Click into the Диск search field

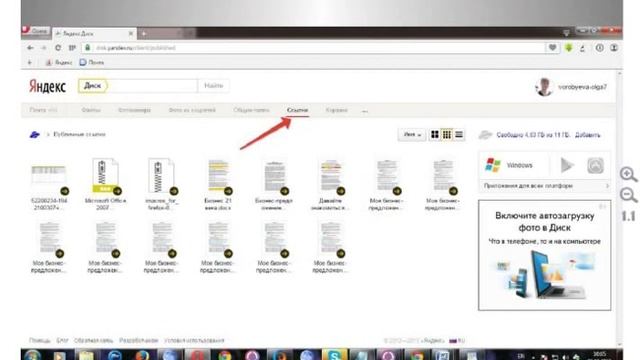pyautogui.click(x=152, y=86)
